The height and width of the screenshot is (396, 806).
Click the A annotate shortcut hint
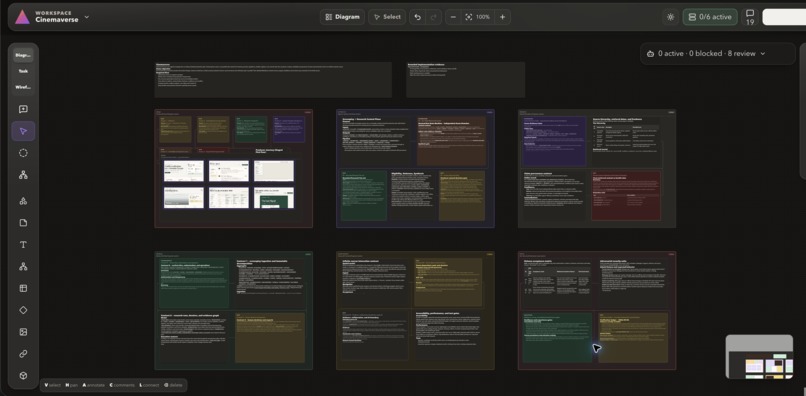coord(94,385)
